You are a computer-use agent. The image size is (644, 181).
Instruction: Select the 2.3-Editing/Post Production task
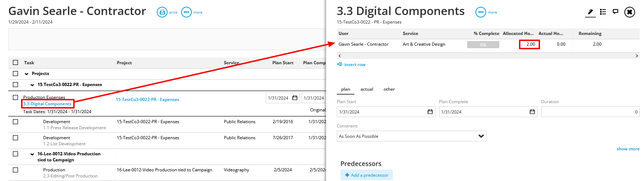[70, 176]
